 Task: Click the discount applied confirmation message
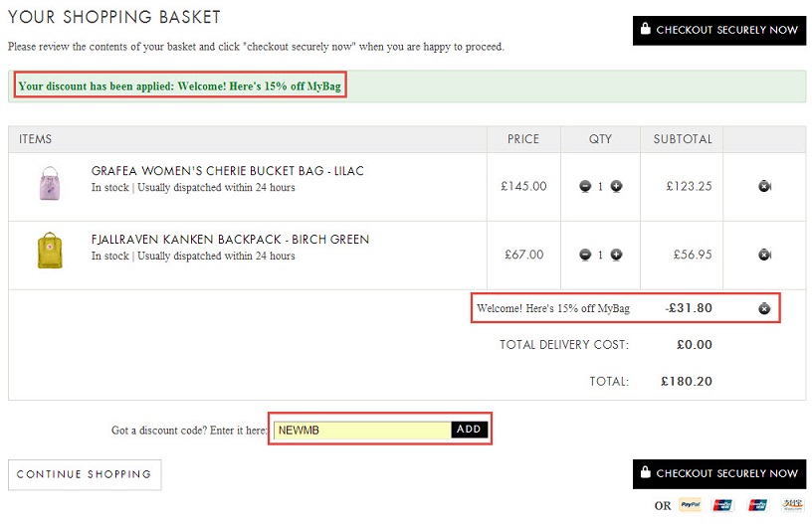pos(180,86)
